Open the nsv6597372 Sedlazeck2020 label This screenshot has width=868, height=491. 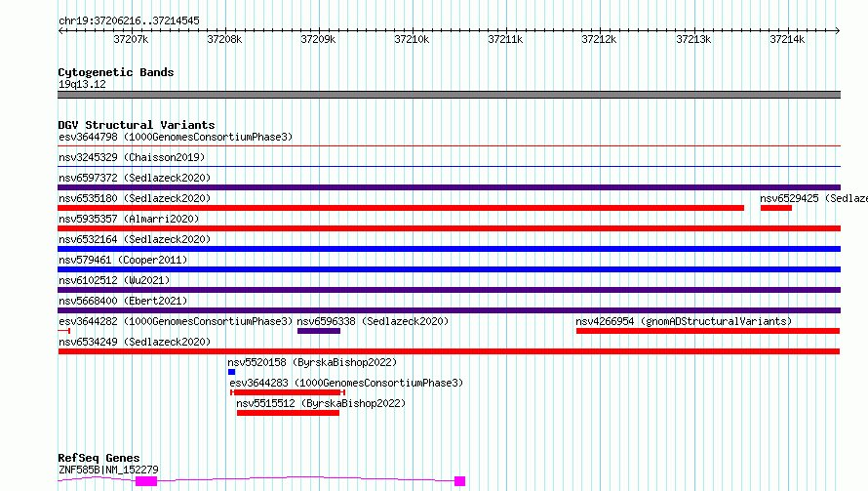135,178
